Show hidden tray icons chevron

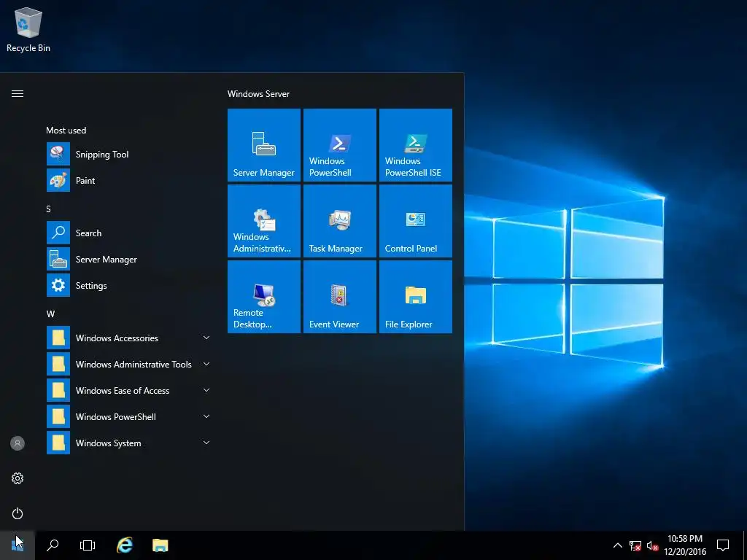click(x=617, y=545)
